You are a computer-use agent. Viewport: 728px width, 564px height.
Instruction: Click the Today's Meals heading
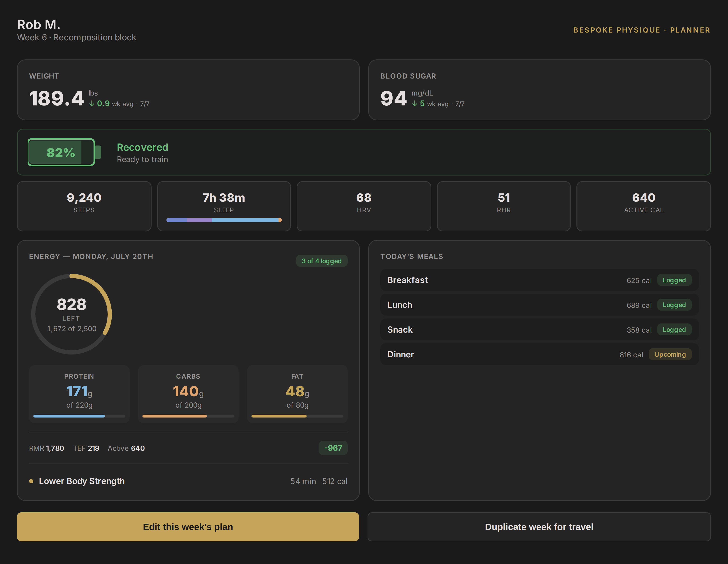point(412,256)
